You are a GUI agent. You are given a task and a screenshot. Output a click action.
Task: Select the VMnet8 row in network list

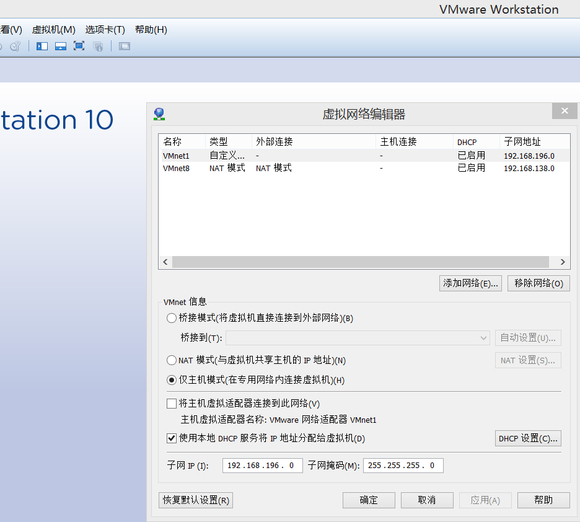[x=364, y=168]
